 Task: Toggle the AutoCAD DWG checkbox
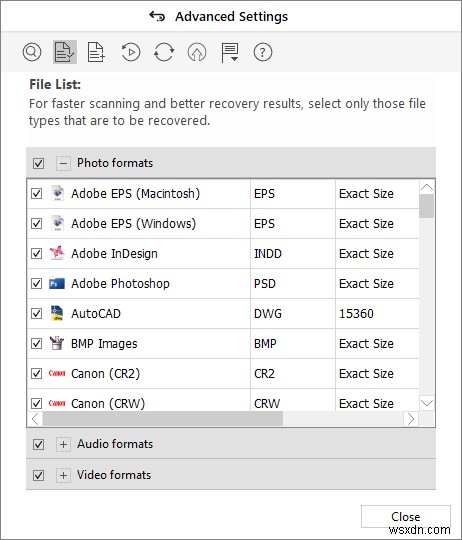coord(36,313)
